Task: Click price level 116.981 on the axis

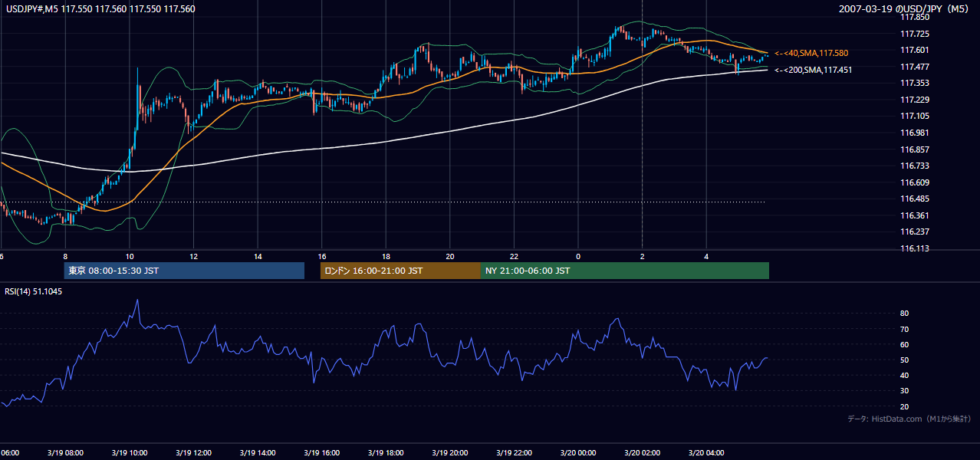Action: pyautogui.click(x=914, y=133)
